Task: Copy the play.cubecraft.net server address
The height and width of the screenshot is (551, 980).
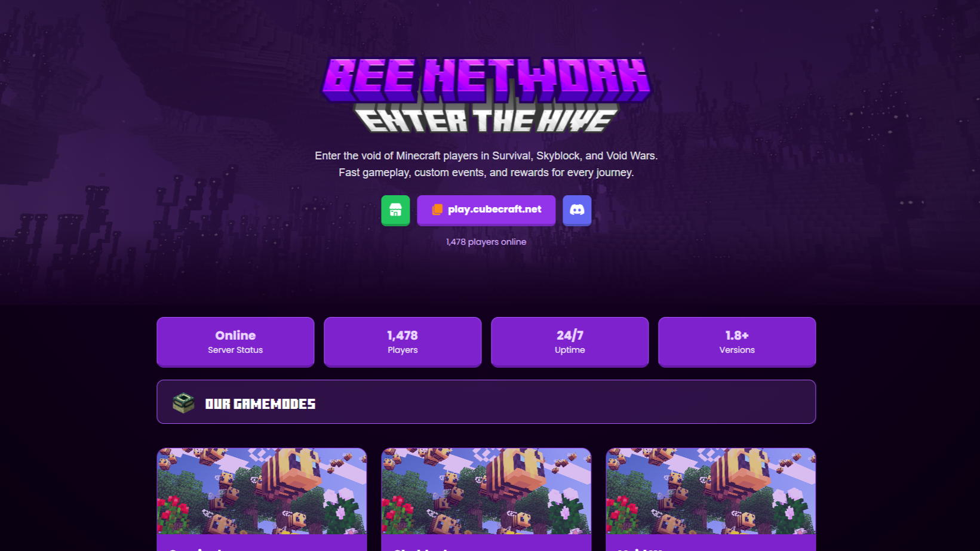Action: pyautogui.click(x=486, y=210)
